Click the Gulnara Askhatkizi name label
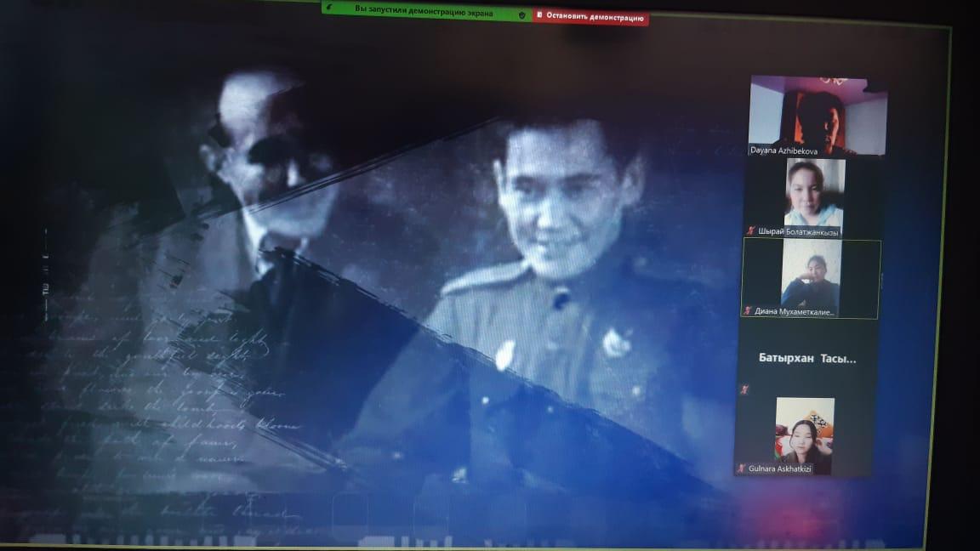This screenshot has height=551, width=980. [x=779, y=469]
